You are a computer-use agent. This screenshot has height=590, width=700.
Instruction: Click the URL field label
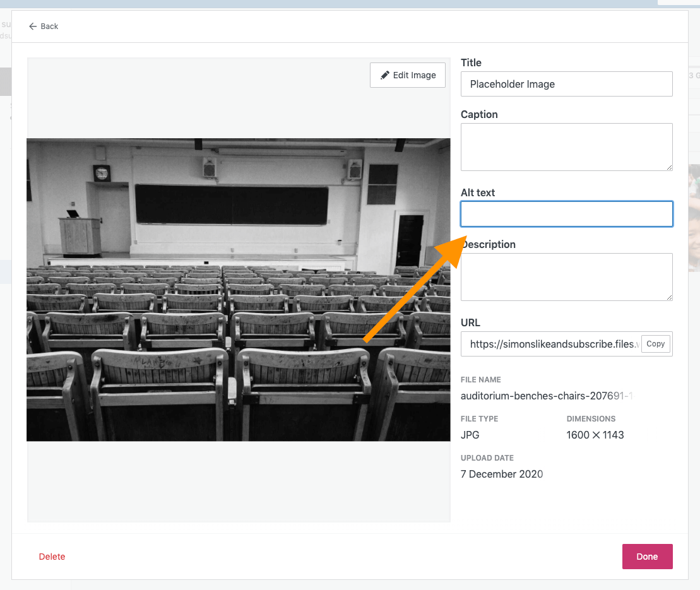pyautogui.click(x=470, y=322)
